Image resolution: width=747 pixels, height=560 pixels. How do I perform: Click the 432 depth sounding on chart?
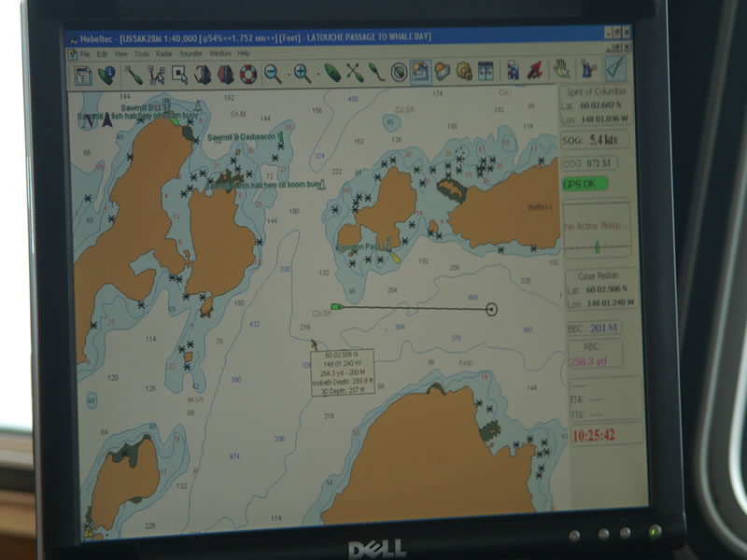pos(254,324)
